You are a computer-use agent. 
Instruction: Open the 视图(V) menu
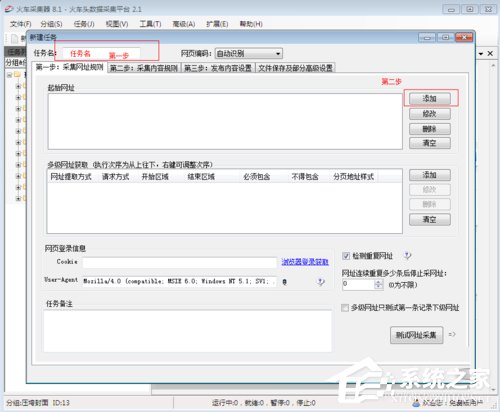tap(117, 24)
